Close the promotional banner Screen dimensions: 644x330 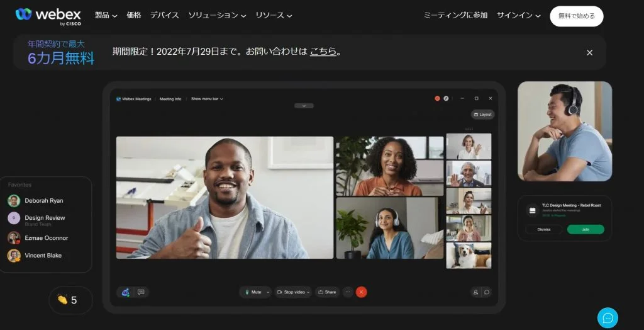tap(589, 52)
